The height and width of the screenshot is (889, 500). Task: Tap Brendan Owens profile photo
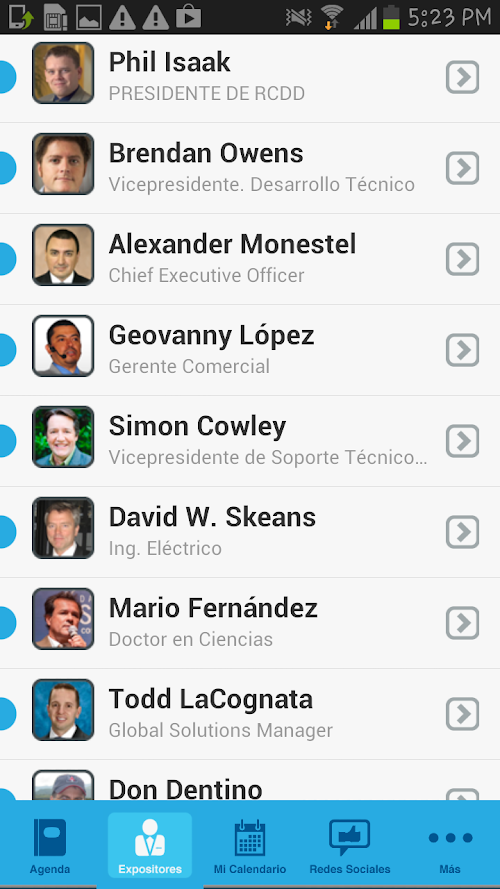click(x=63, y=164)
